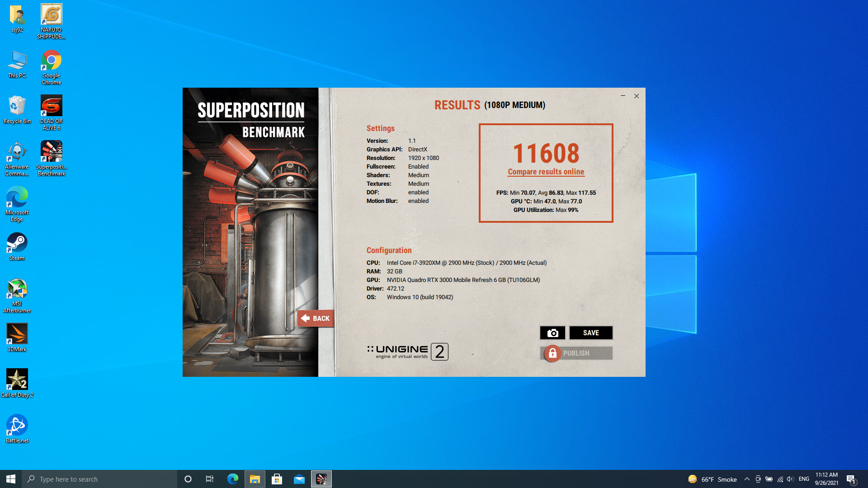
Task: Select MSI Afterburner desktop shortcut
Action: coord(17,296)
